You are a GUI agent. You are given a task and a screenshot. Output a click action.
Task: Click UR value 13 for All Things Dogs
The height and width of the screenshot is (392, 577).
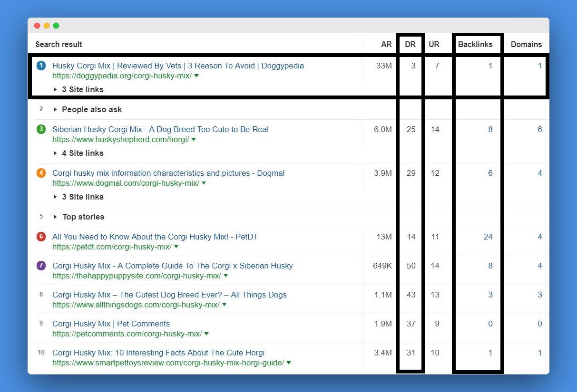click(x=435, y=295)
